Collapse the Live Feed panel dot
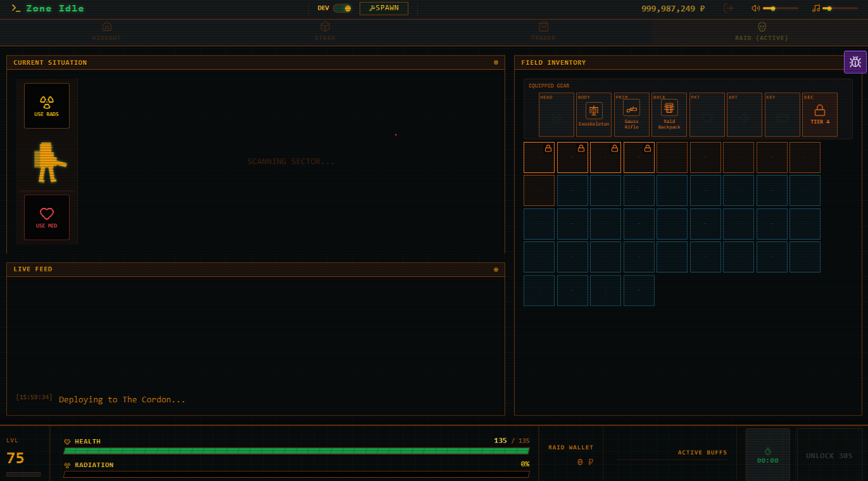 pyautogui.click(x=496, y=269)
